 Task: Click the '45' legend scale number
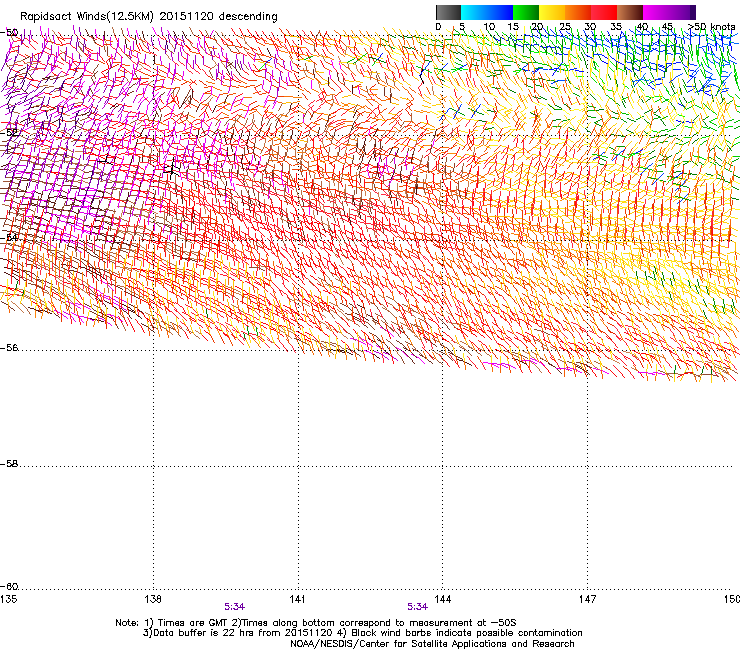[667, 27]
